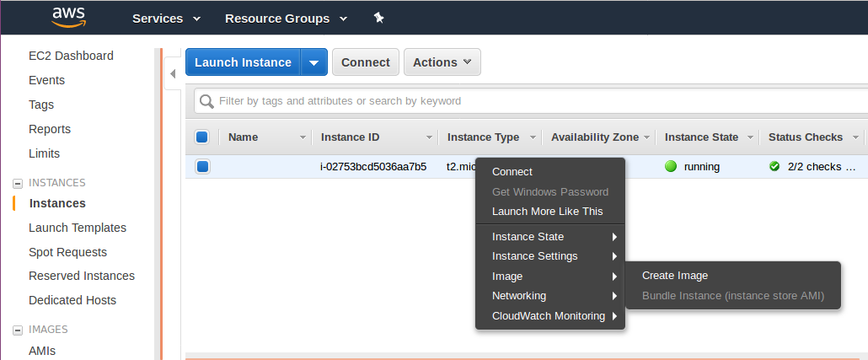868x360 pixels.
Task: Open the Resource Groups dropdown
Action: (x=286, y=19)
